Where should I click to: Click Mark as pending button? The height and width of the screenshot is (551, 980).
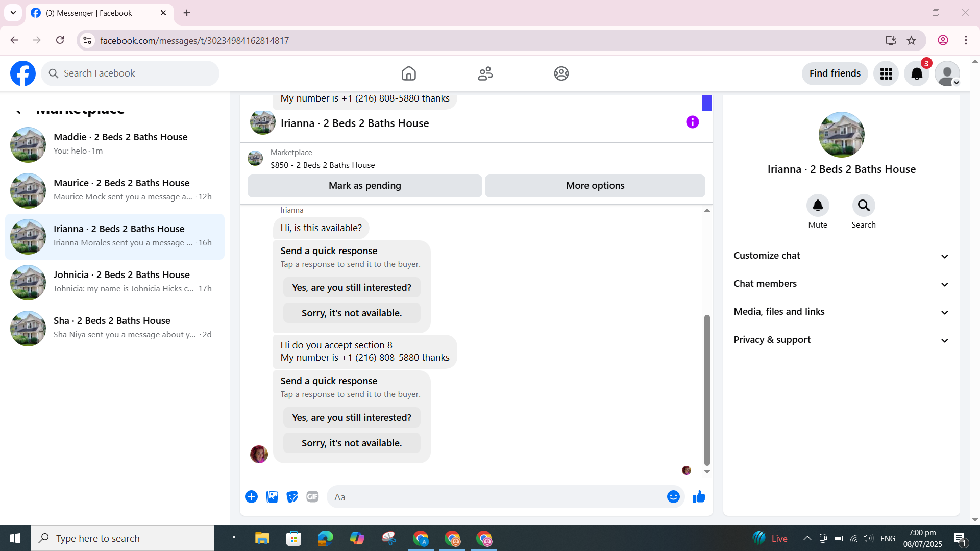coord(364,186)
